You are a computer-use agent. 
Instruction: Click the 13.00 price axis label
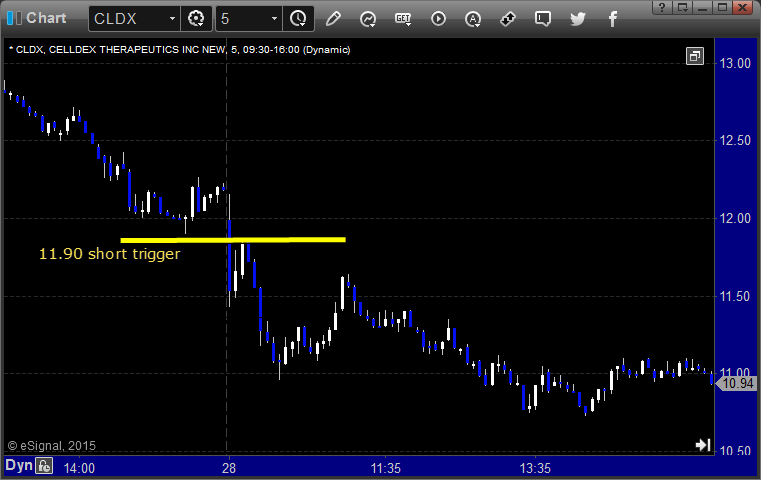tap(735, 64)
